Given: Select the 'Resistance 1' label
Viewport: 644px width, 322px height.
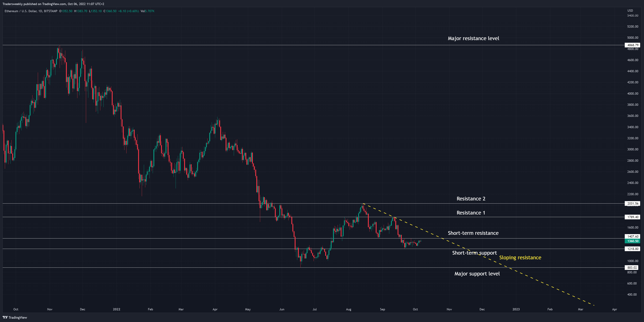Looking at the screenshot, I should (471, 213).
